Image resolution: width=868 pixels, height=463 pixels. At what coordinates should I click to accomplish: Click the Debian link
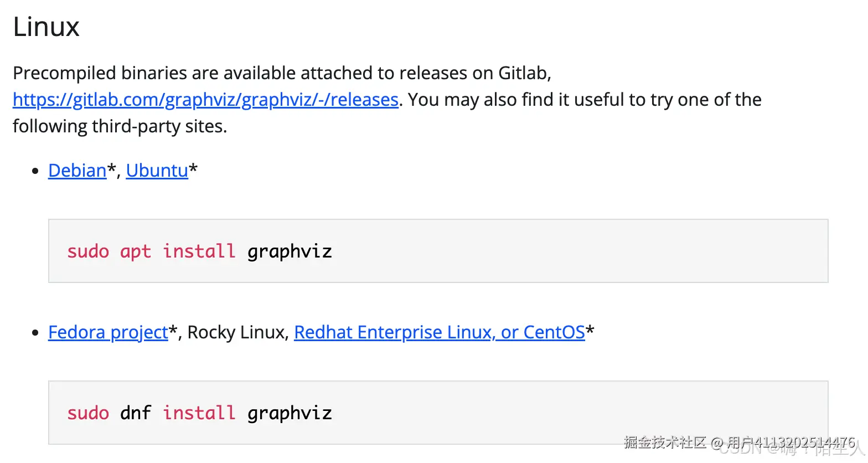click(77, 171)
